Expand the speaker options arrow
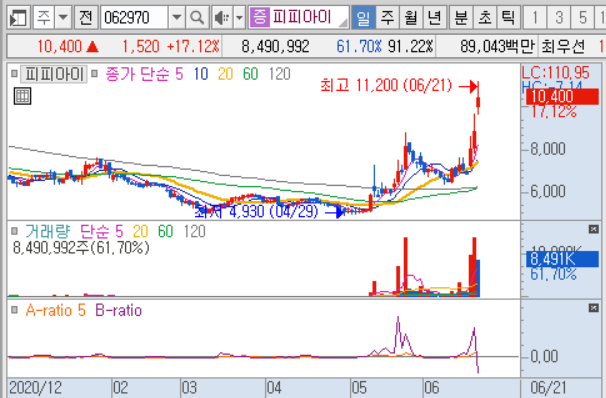 (240, 17)
